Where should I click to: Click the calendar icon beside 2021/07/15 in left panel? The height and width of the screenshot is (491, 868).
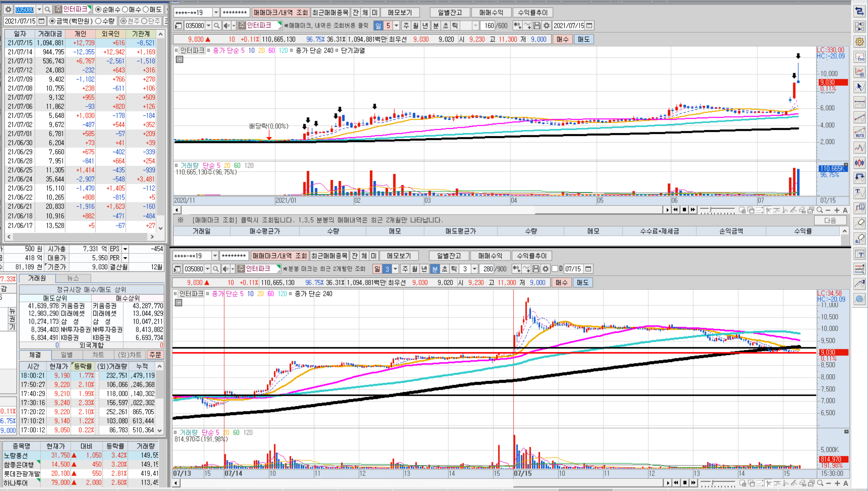coord(41,21)
